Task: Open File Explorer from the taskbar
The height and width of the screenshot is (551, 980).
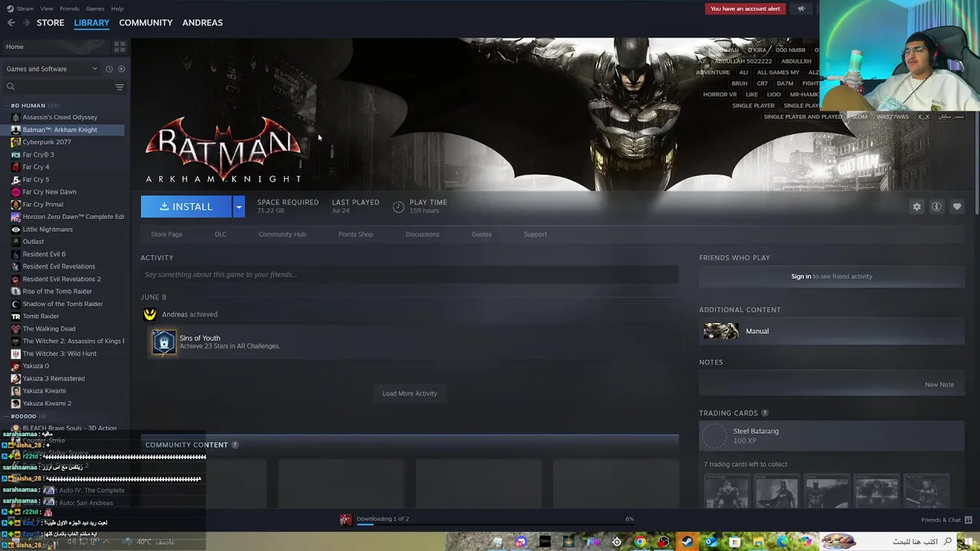Action: tap(758, 542)
